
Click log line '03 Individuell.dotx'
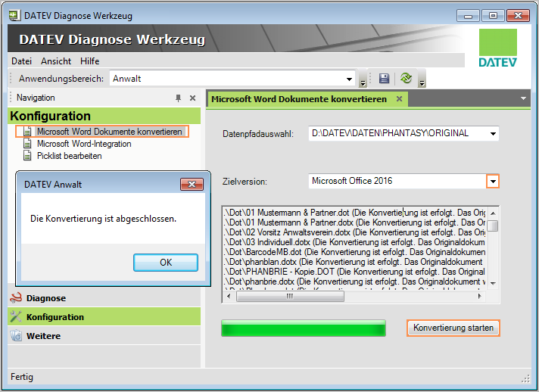[355, 242]
